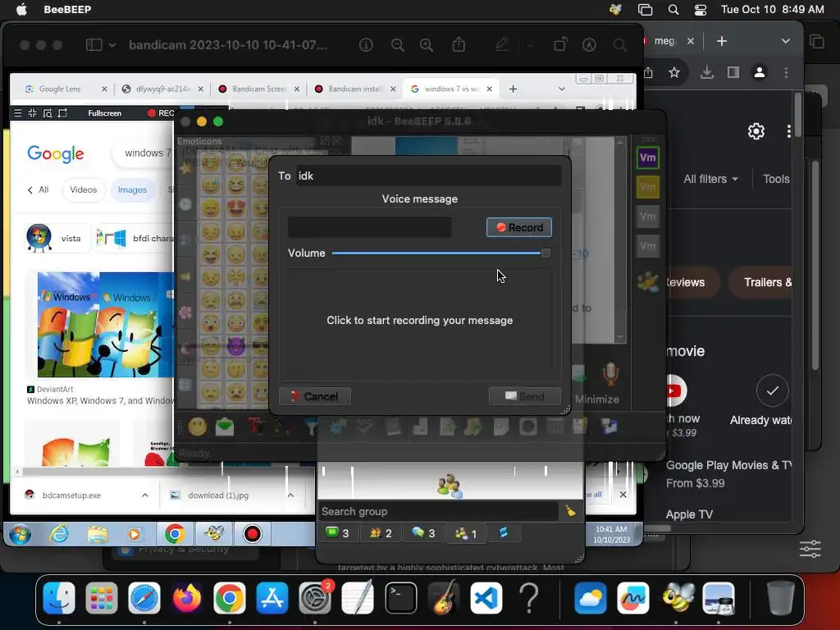Close the Chrome tab labeled meg
Viewport: 840px width, 630px height.
(x=691, y=41)
